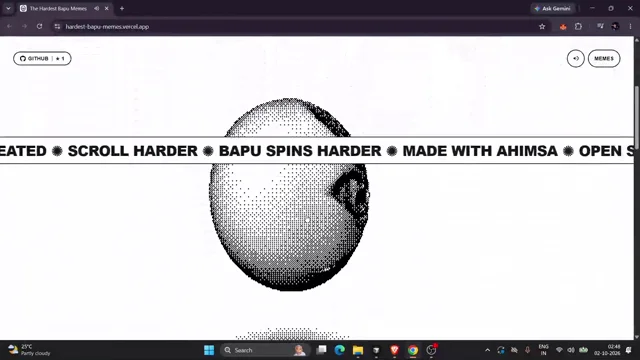Open the volume speaker tray icon
The image size is (640, 360).
point(571,350)
